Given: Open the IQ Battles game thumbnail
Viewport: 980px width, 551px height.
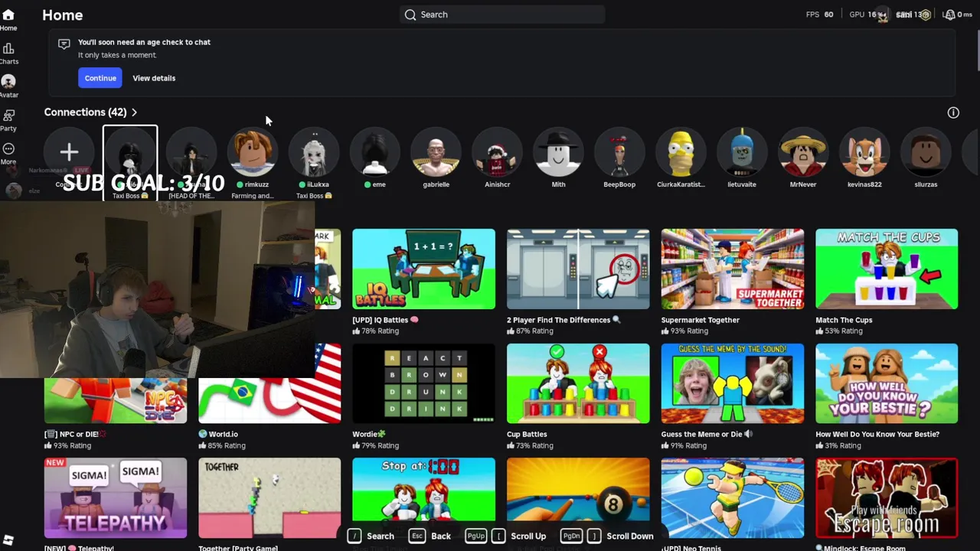Looking at the screenshot, I should click(423, 269).
